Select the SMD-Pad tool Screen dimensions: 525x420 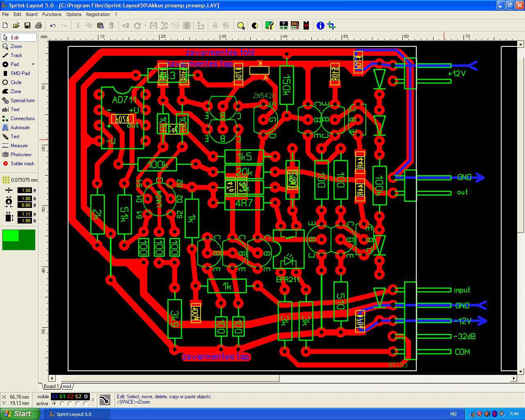[19, 73]
